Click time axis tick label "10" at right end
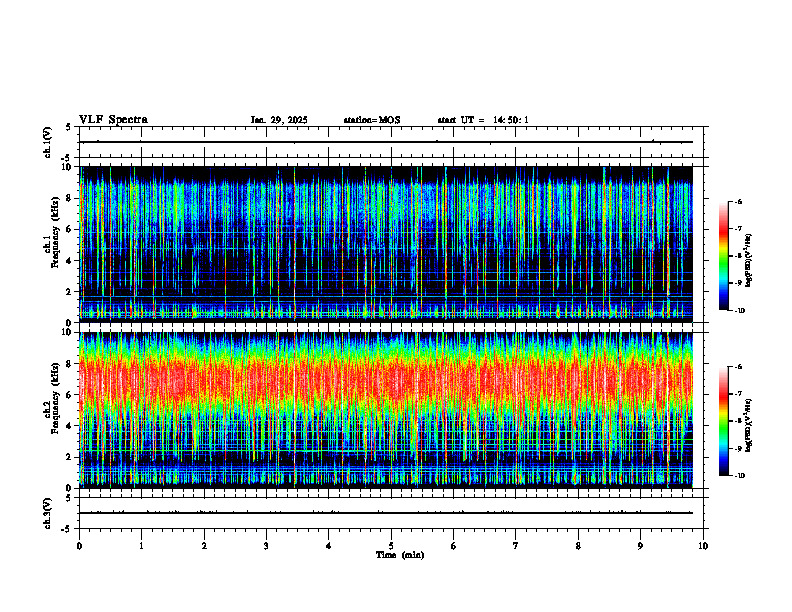Screen dimensions: 792x612 coord(703,546)
